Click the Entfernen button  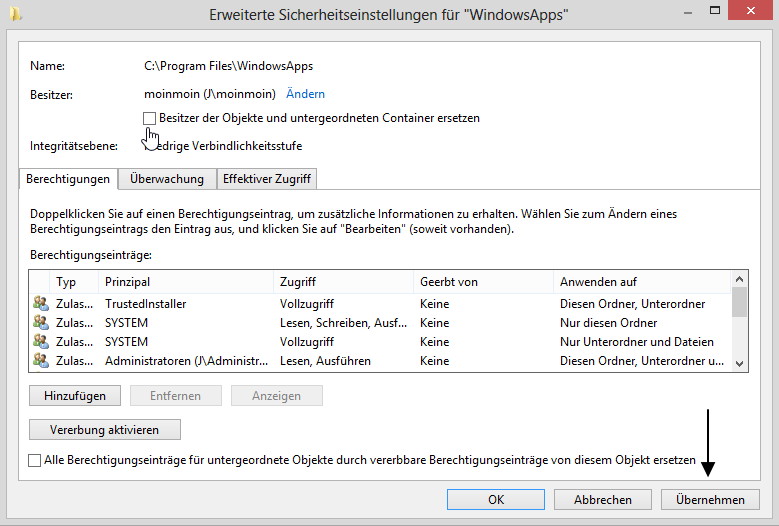pyautogui.click(x=175, y=396)
